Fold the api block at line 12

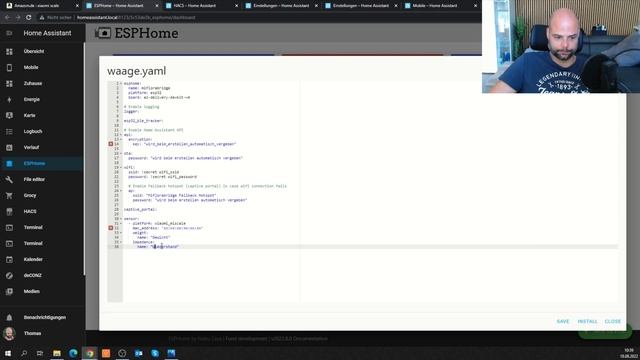pyautogui.click(x=121, y=135)
